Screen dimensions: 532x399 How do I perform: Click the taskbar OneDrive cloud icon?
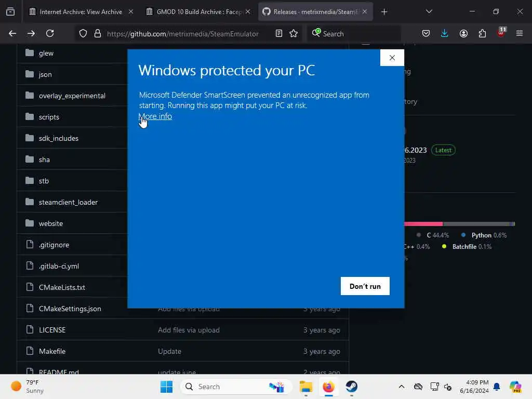418,387
